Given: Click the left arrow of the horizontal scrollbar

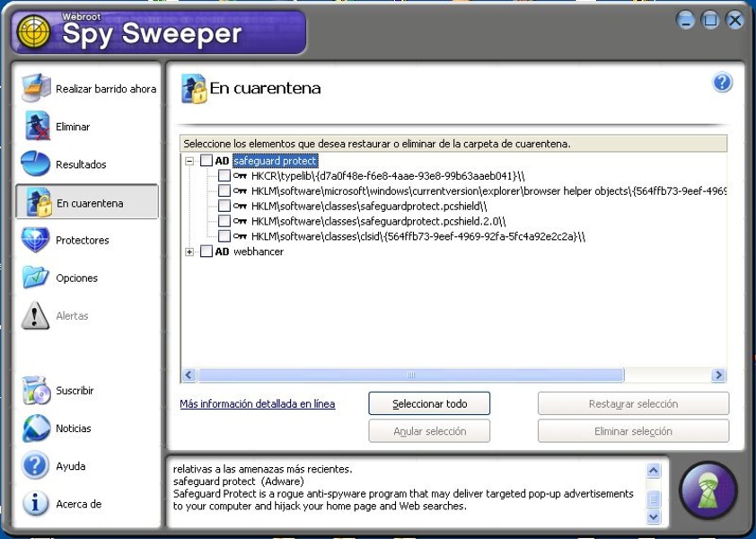Looking at the screenshot, I should coord(189,375).
